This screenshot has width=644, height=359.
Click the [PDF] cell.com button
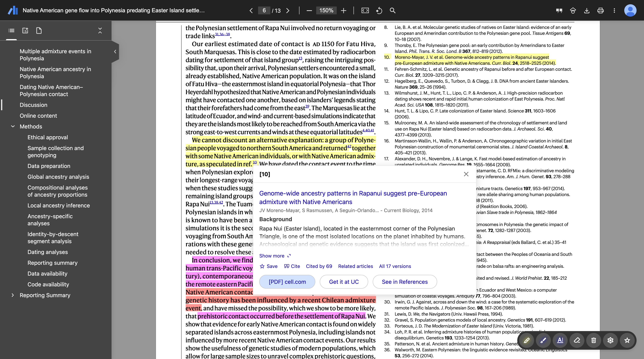pos(287,282)
